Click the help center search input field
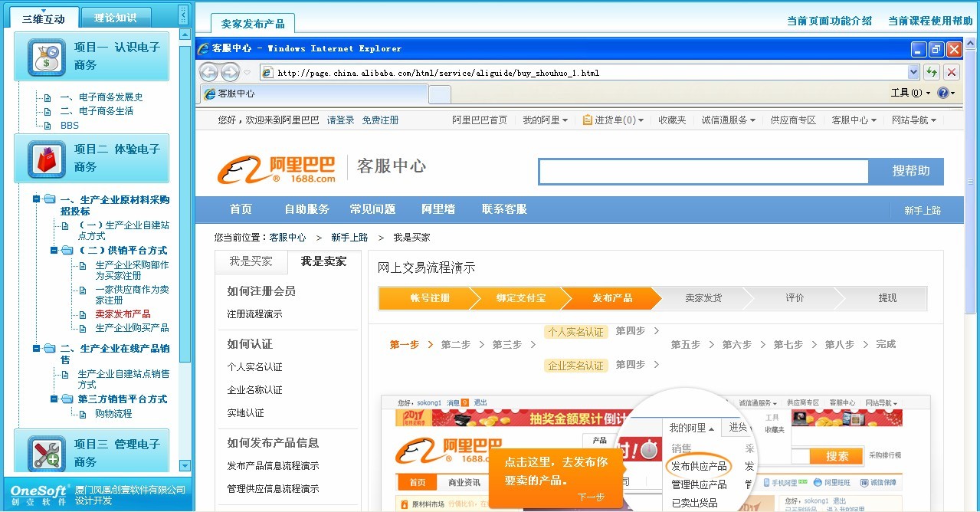The image size is (980, 512). click(x=703, y=172)
